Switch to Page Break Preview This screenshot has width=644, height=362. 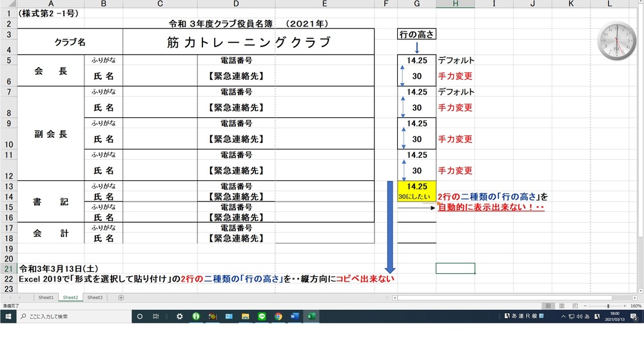click(574, 306)
